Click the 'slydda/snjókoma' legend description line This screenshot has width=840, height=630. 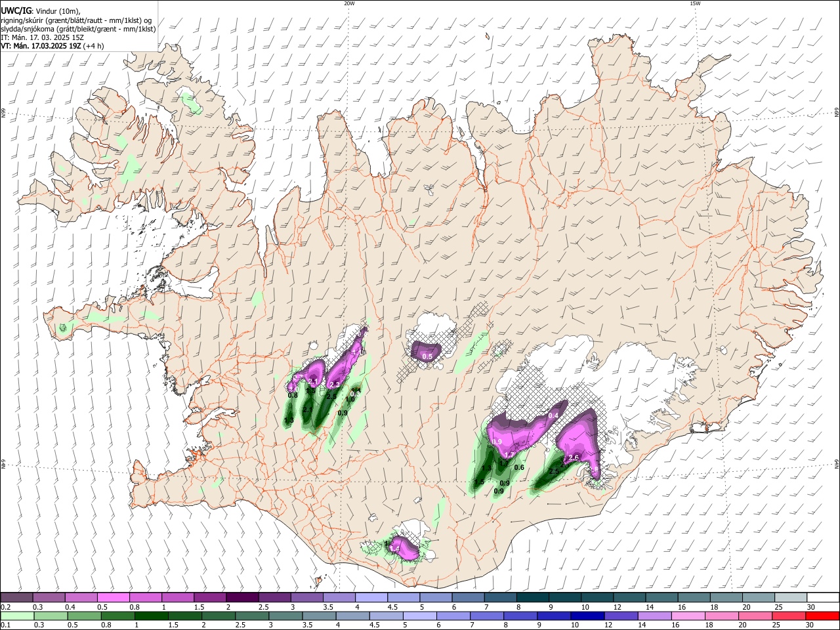78,29
